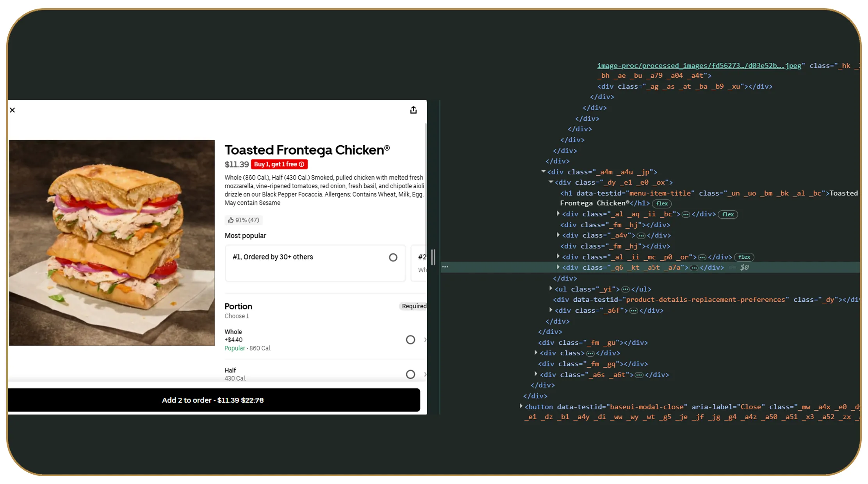Expand the div node with empty class attribute
Viewport: 868px width, 484px height.
click(536, 352)
